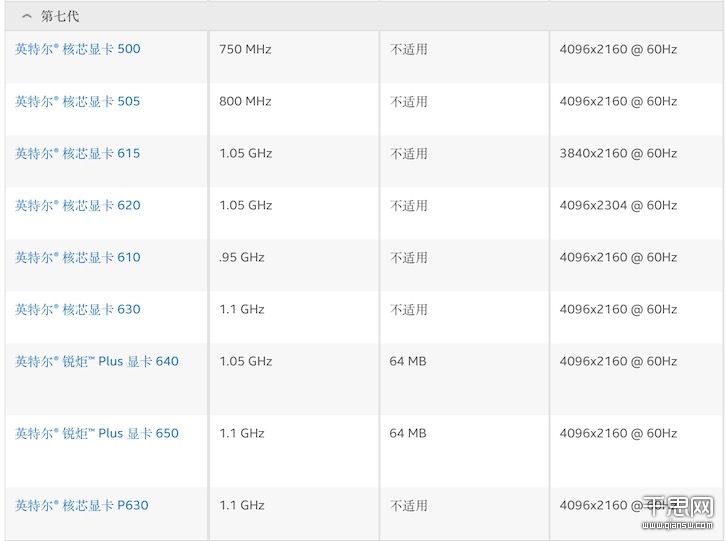The image size is (726, 541).
Task: Open the 英特尔 核芯显卡 615 link
Action: 78,153
